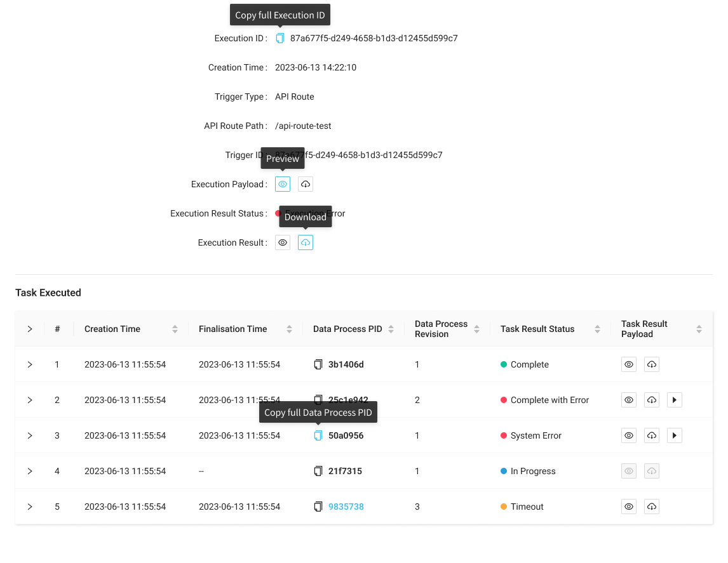Image resolution: width=728 pixels, height=563 pixels.
Task: Expand task row 4 In Progress
Action: (30, 471)
